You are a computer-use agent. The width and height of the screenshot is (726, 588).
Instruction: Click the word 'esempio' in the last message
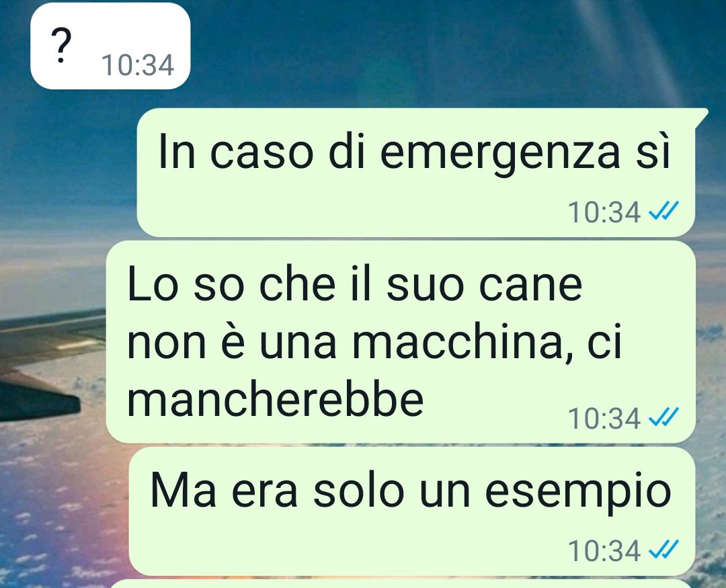pyautogui.click(x=578, y=493)
